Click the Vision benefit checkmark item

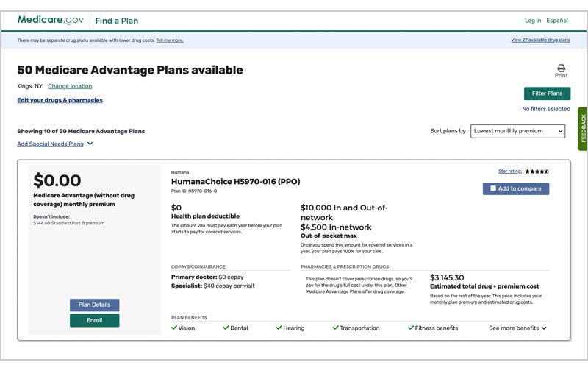point(183,328)
